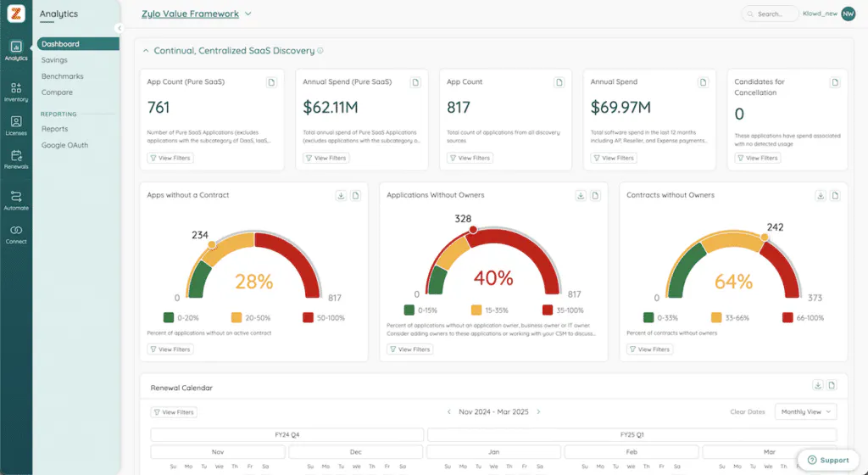Click the FY24 Q4 quarter header
This screenshot has height=475, width=868.
point(287,434)
